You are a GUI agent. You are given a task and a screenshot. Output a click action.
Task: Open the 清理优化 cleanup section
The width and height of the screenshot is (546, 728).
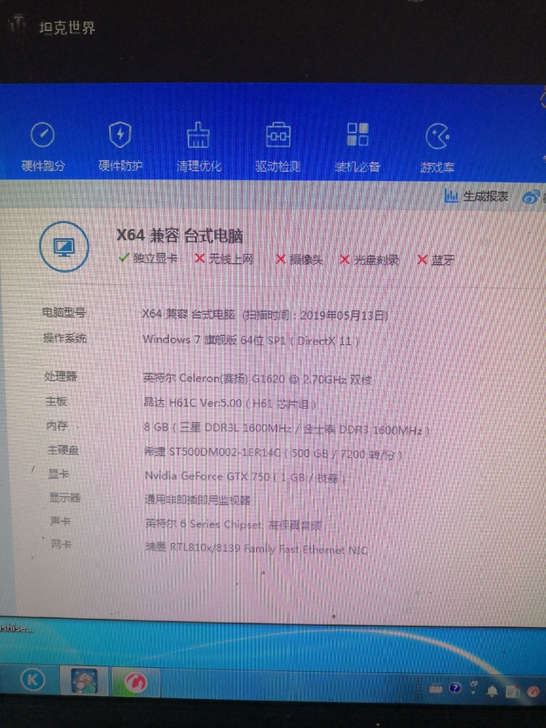[199, 147]
